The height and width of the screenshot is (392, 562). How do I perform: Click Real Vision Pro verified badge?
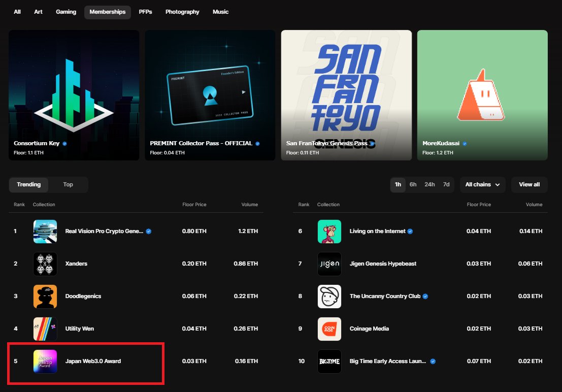click(x=148, y=232)
